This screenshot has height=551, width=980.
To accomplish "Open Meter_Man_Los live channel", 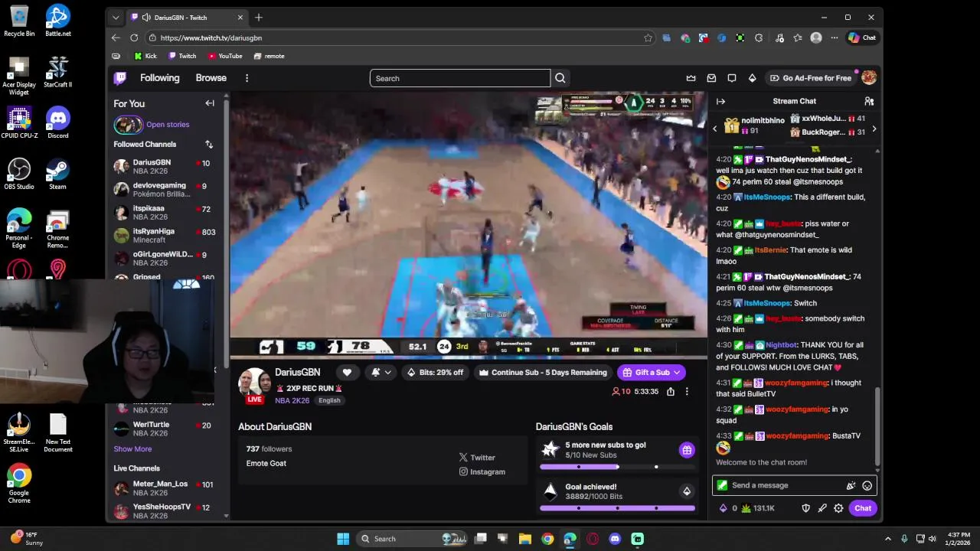I will tap(165, 488).
